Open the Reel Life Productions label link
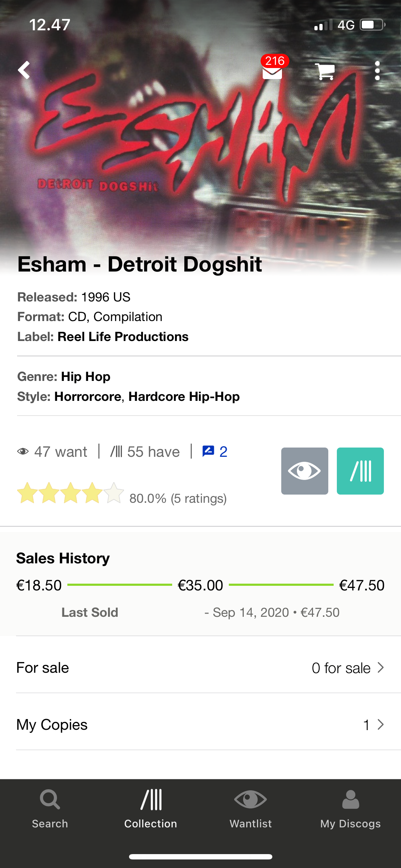Screen dimensions: 401x868 coord(123,337)
